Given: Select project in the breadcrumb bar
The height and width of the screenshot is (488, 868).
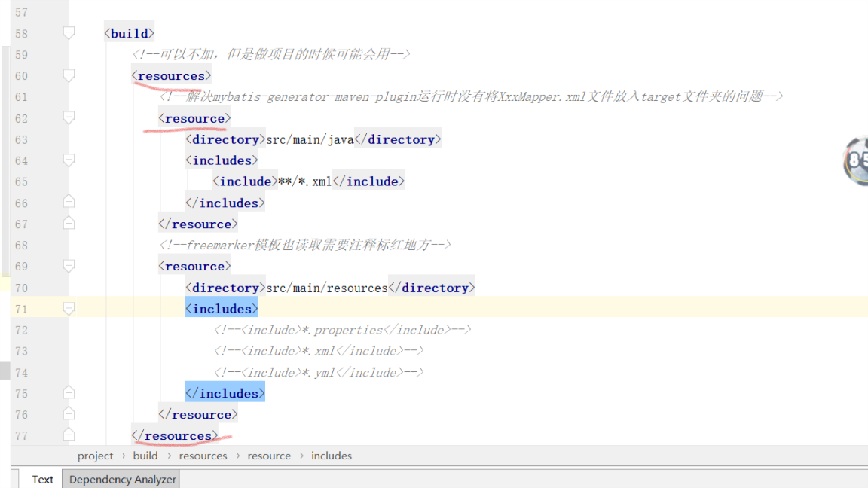Looking at the screenshot, I should pyautogui.click(x=95, y=456).
